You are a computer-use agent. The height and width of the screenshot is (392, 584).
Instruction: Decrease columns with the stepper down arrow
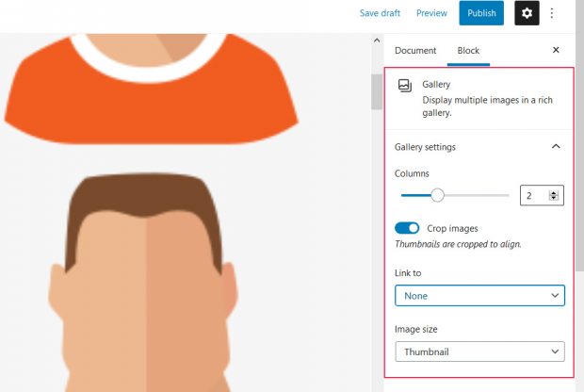[554, 200]
